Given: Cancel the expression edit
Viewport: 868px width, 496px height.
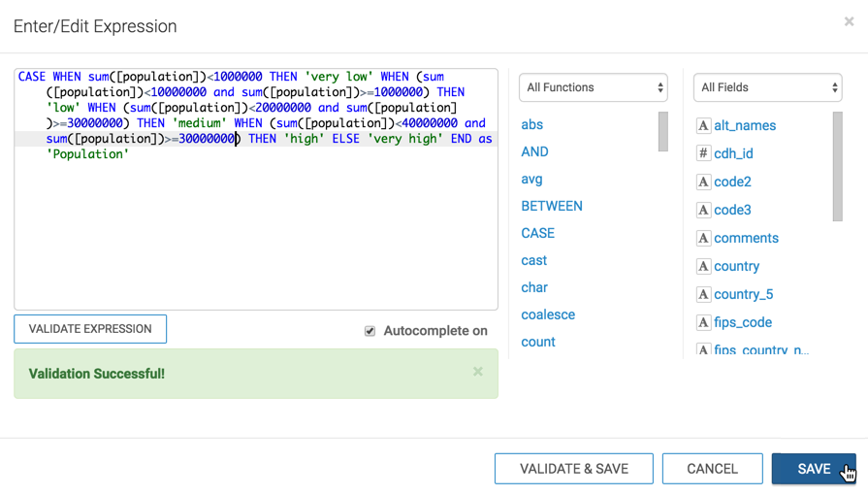Looking at the screenshot, I should click(x=712, y=469).
